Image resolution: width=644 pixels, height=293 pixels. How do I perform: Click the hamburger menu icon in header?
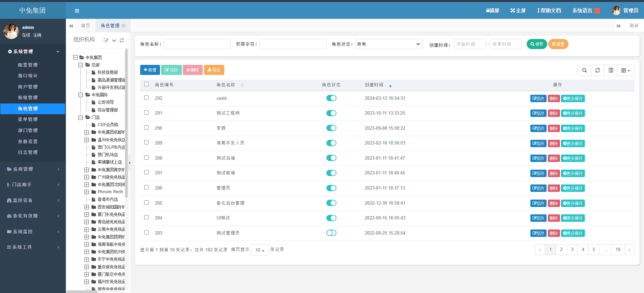[77, 11]
